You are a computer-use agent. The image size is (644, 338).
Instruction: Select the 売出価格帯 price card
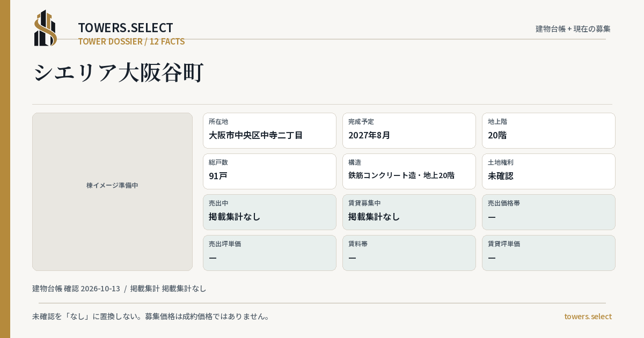point(548,212)
